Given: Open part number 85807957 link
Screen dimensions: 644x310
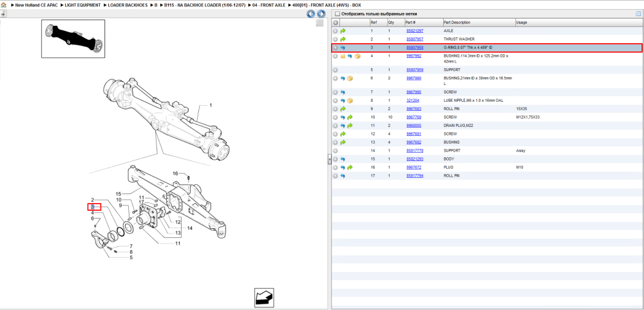Looking at the screenshot, I should click(415, 39).
